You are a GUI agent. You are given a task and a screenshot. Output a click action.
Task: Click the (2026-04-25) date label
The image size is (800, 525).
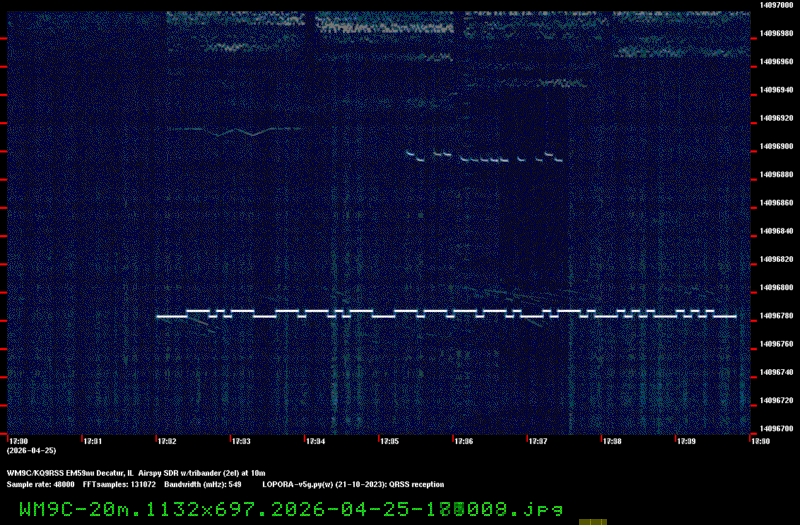coord(31,451)
